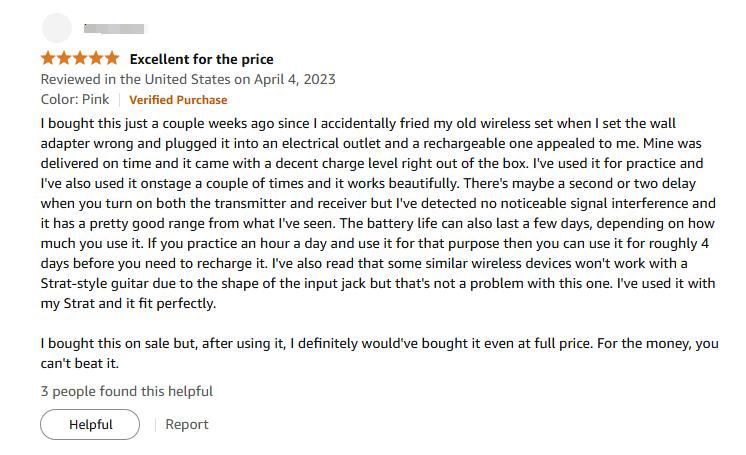The image size is (746, 455).
Task: Report this review
Action: pos(187,424)
